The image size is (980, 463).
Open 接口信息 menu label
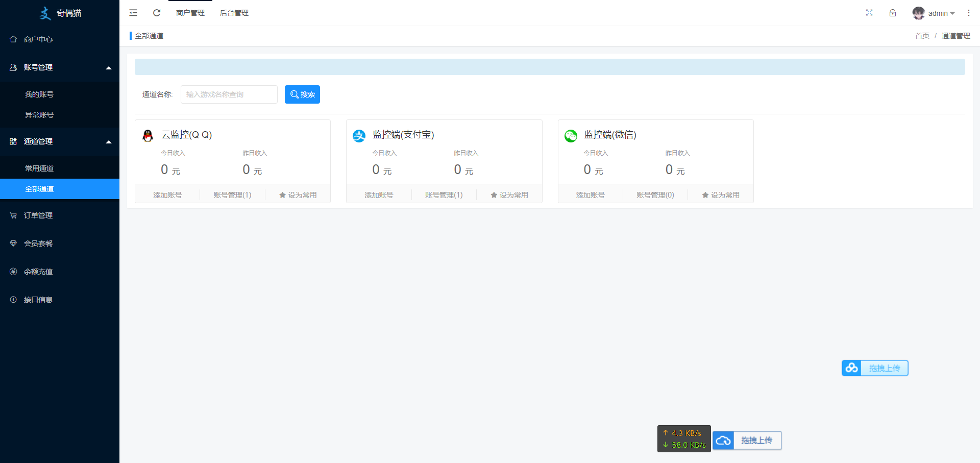pyautogui.click(x=38, y=300)
